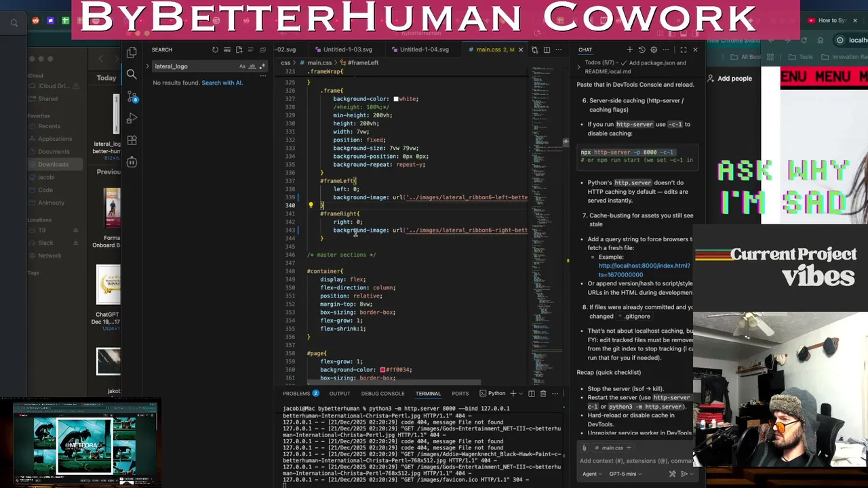Open the new terminal launch profile dropdown

pyautogui.click(x=521, y=394)
